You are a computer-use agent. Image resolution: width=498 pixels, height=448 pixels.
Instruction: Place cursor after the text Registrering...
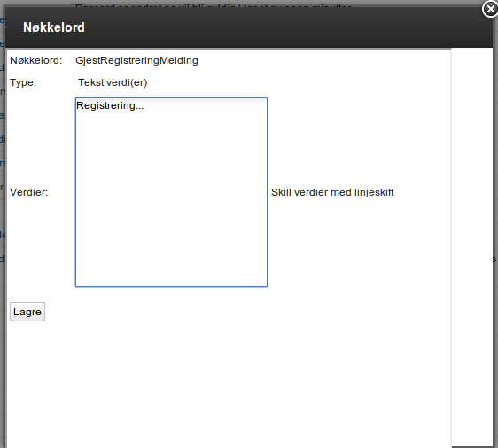[144, 105]
